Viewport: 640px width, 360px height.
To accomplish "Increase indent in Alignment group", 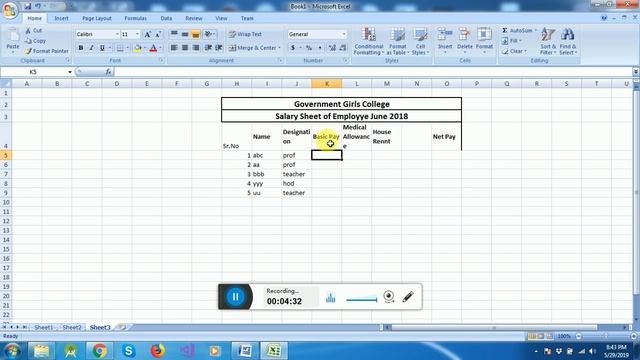I will tap(219, 48).
